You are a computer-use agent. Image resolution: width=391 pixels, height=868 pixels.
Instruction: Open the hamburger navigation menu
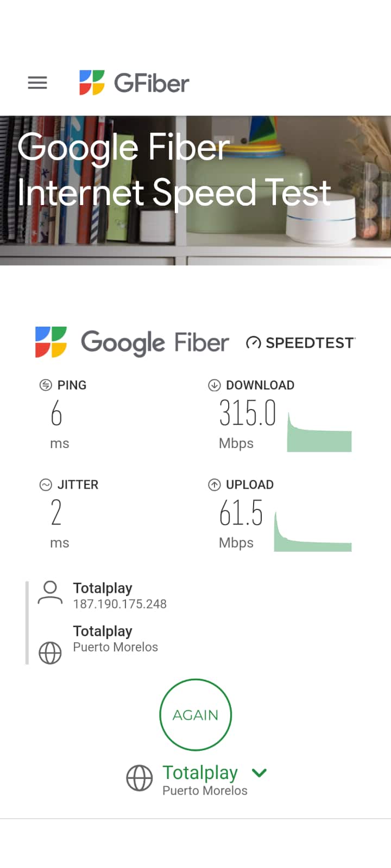(37, 82)
